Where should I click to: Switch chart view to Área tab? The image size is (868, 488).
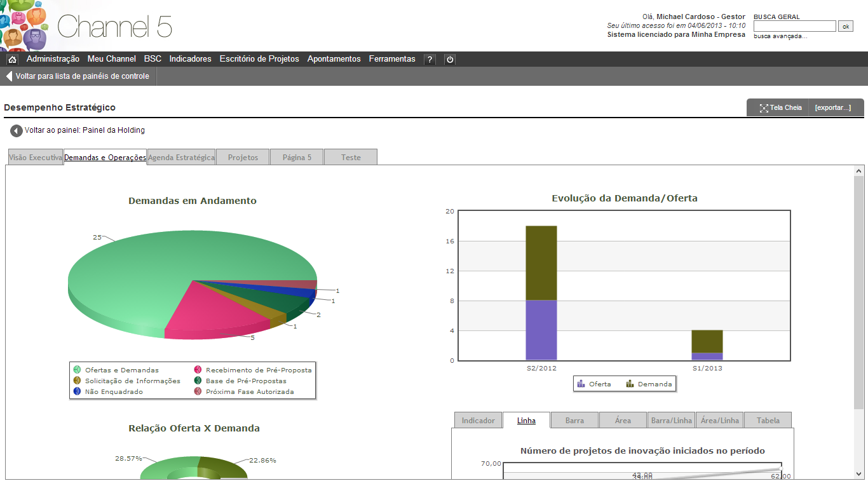623,421
